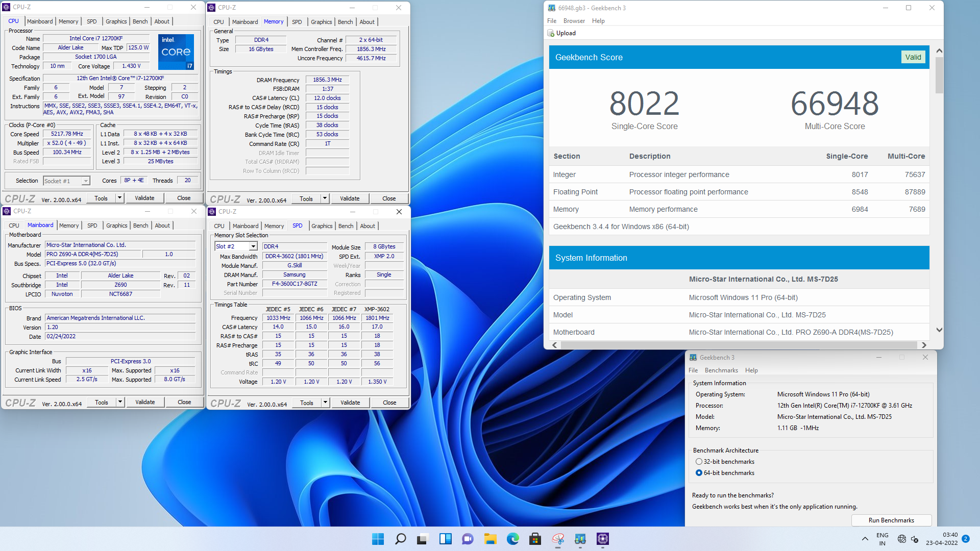Open Task View in taskbar
Screen dimensions: 980x551
[423, 539]
